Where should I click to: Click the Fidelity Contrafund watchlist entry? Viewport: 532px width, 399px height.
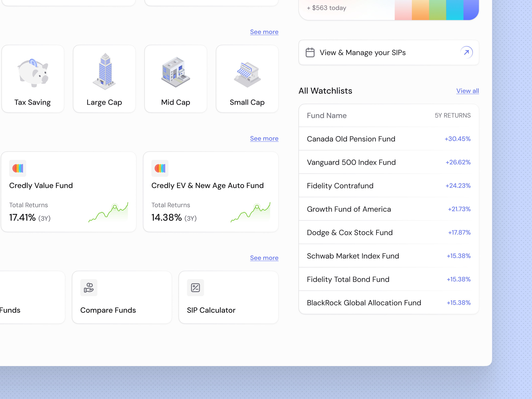point(340,186)
